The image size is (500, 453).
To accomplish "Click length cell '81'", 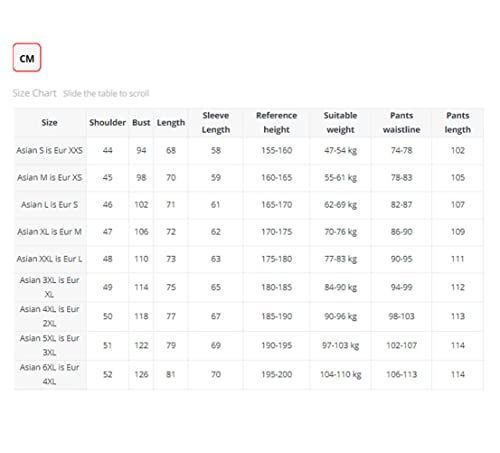I will tap(171, 375).
